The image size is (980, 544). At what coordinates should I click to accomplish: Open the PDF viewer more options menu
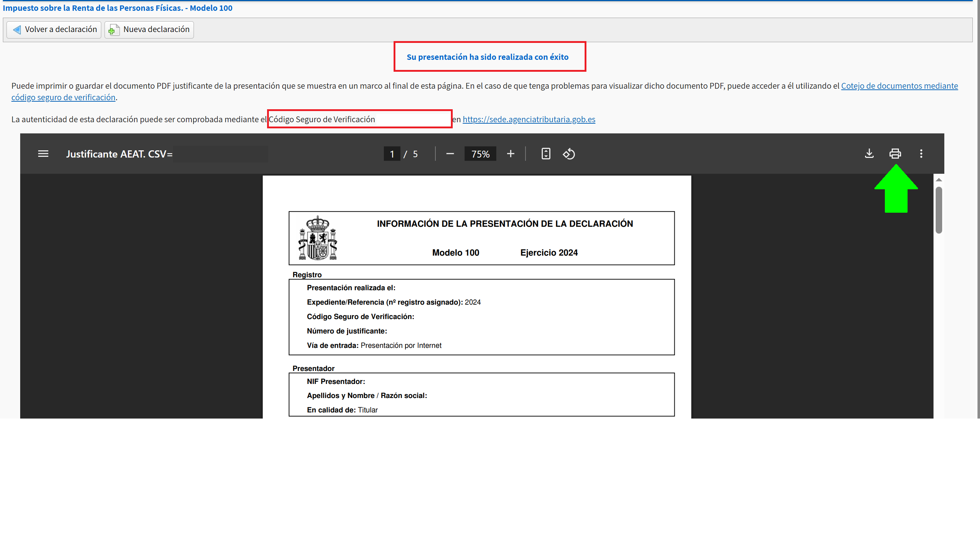click(x=921, y=154)
